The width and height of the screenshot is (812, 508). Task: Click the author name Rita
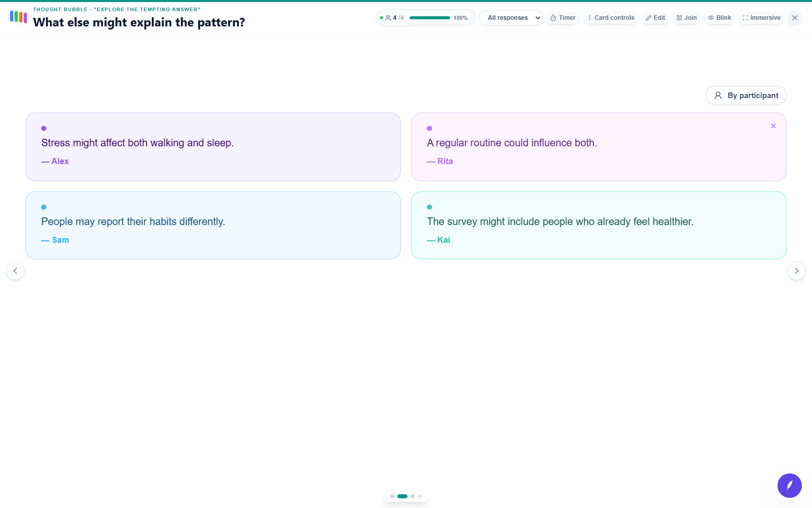(445, 161)
